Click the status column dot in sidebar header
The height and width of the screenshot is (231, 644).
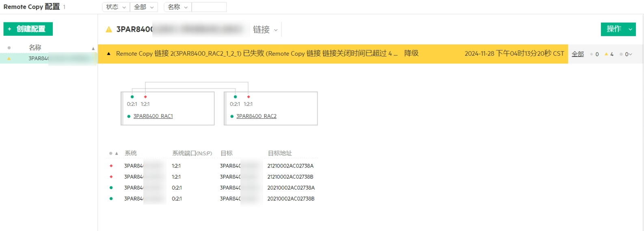coord(9,48)
